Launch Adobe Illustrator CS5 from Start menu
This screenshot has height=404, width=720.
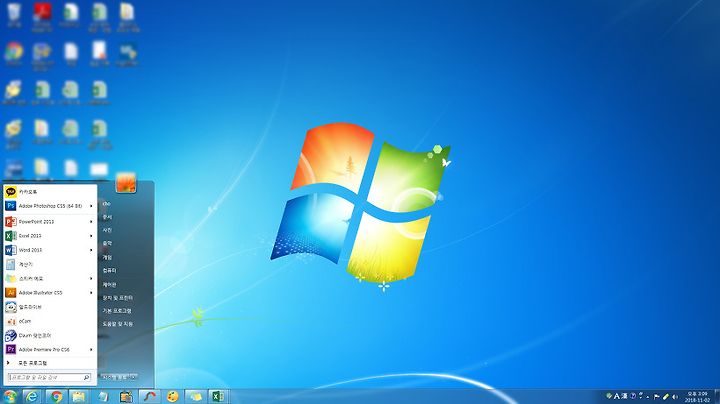[x=50, y=293]
